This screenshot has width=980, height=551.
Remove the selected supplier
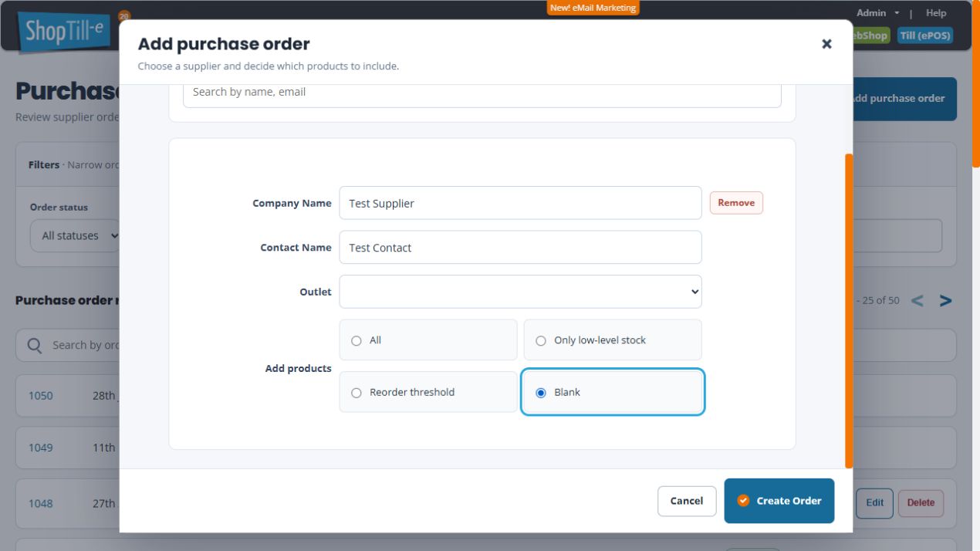(736, 203)
